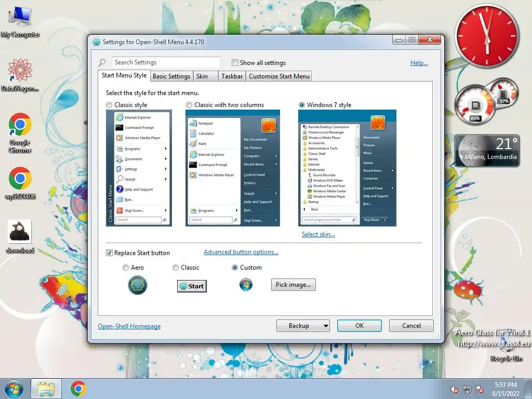The height and width of the screenshot is (399, 532).
Task: Open the Select skin... link
Action: (318, 234)
